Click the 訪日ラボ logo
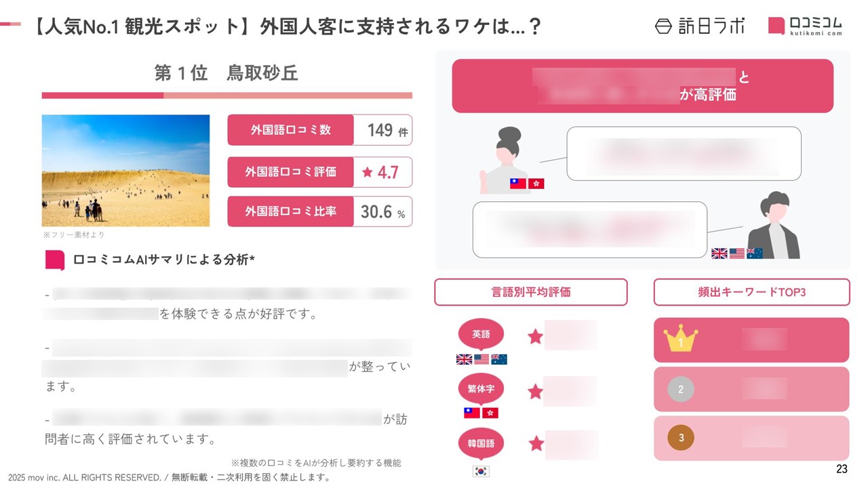The width and height of the screenshot is (868, 488). point(699,26)
